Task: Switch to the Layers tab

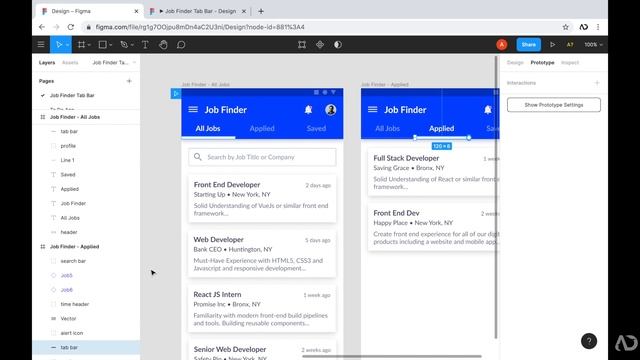Action: coord(47,62)
